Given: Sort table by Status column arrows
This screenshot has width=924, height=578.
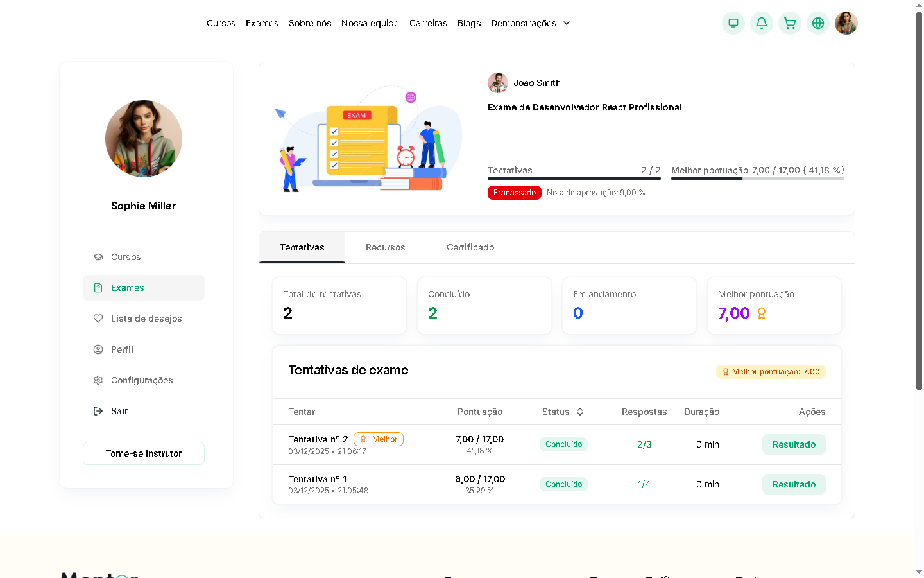Looking at the screenshot, I should 580,412.
